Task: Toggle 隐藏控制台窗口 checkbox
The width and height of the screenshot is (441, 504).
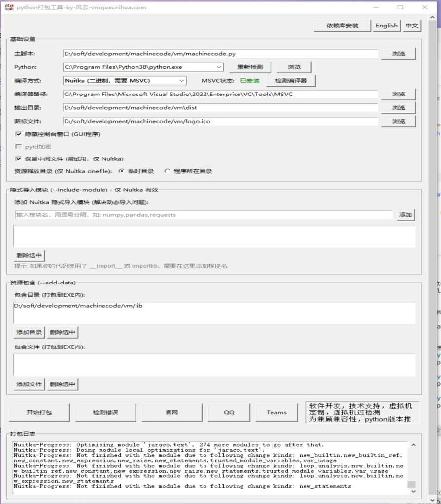Action: pos(19,134)
